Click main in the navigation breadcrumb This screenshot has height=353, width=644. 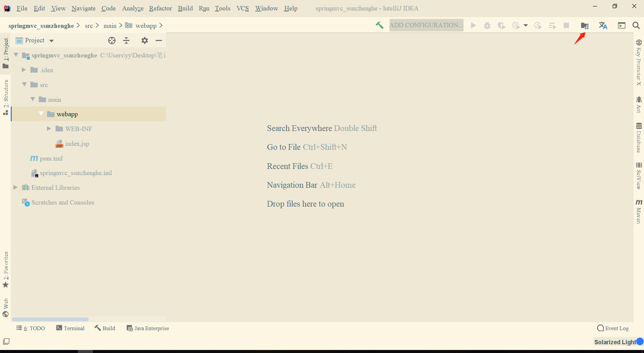click(x=110, y=26)
